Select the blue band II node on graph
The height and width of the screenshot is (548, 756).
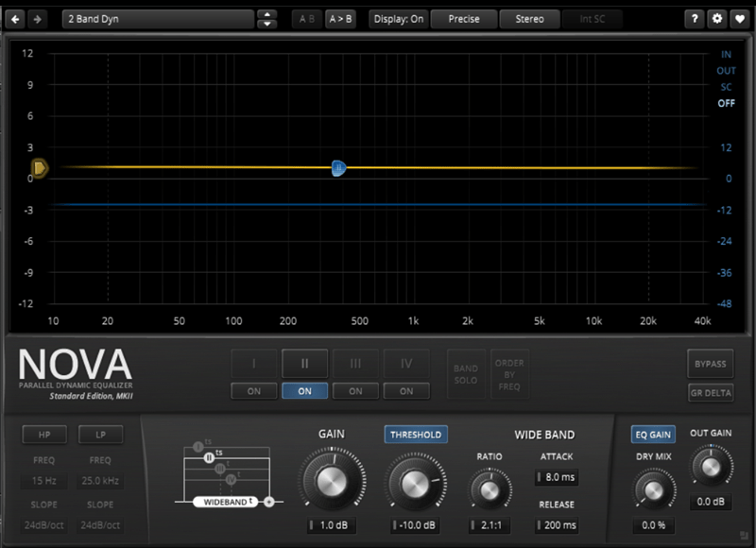[338, 168]
